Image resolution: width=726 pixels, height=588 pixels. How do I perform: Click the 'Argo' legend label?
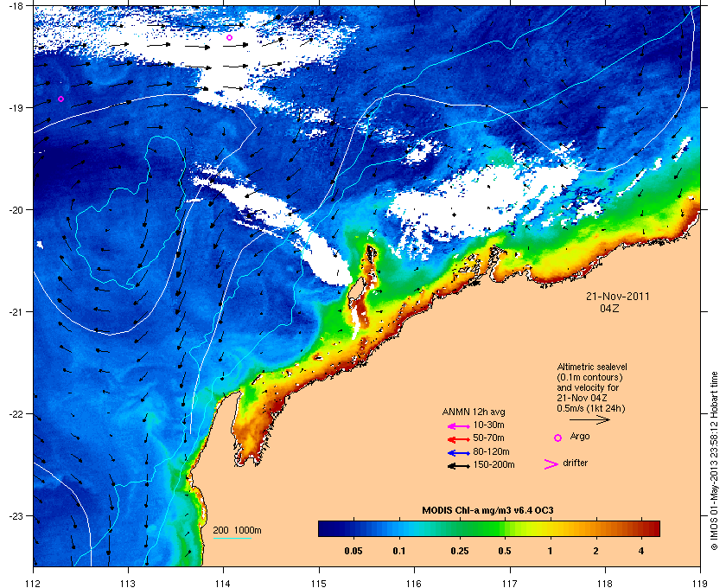coord(580,437)
